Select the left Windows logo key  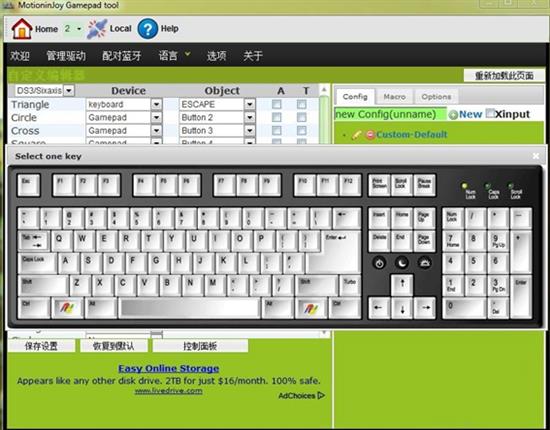(x=67, y=308)
